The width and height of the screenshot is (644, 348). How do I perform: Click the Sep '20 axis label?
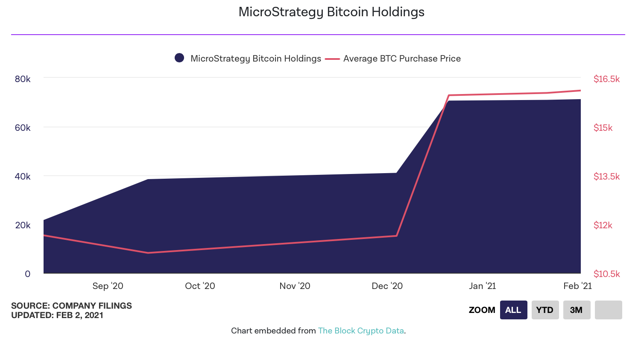tap(108, 286)
